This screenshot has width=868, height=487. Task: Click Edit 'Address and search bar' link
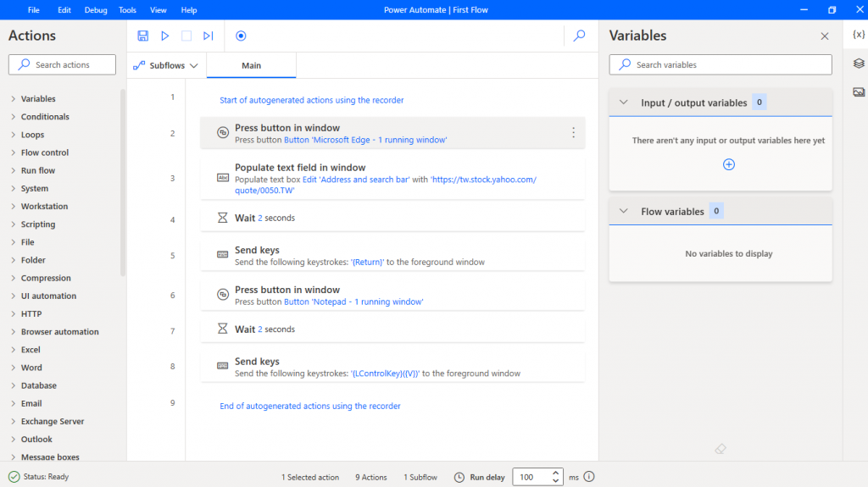click(x=356, y=180)
